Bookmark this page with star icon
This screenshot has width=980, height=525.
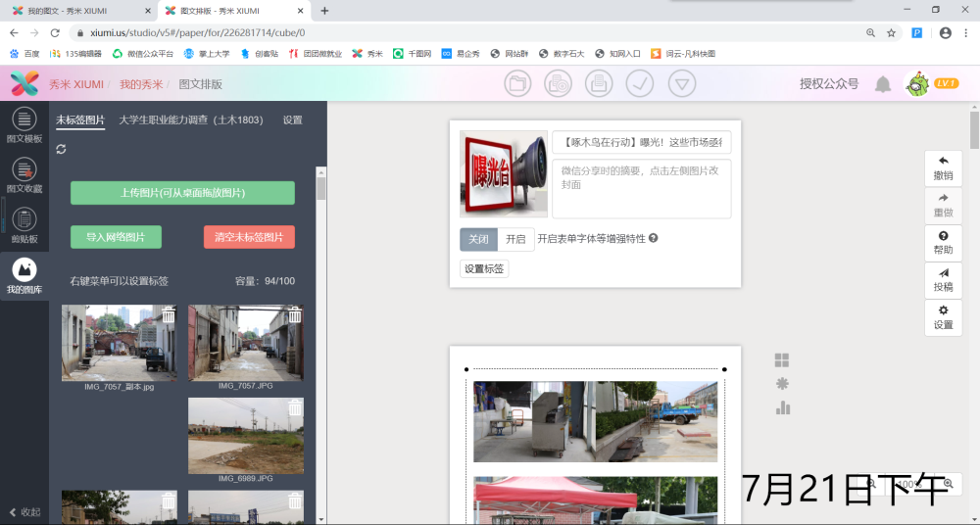(891, 33)
